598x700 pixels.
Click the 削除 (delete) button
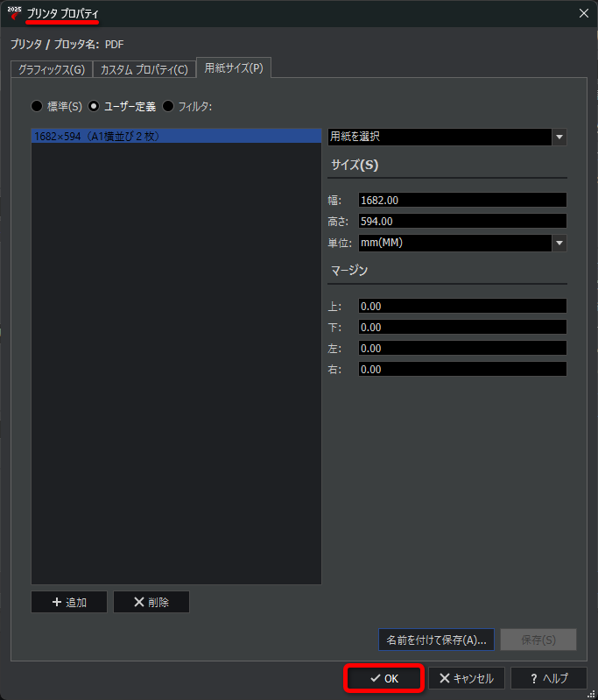[151, 602]
